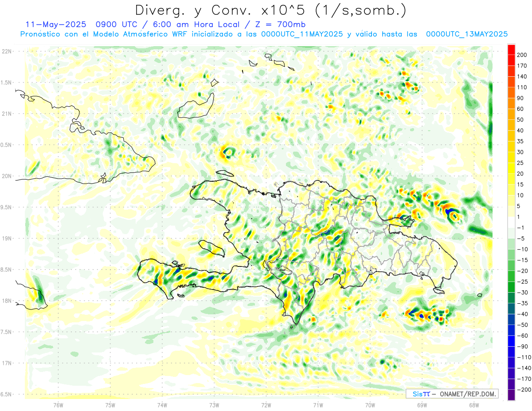Click the 9.5N latitude label

pyautogui.click(x=7, y=207)
